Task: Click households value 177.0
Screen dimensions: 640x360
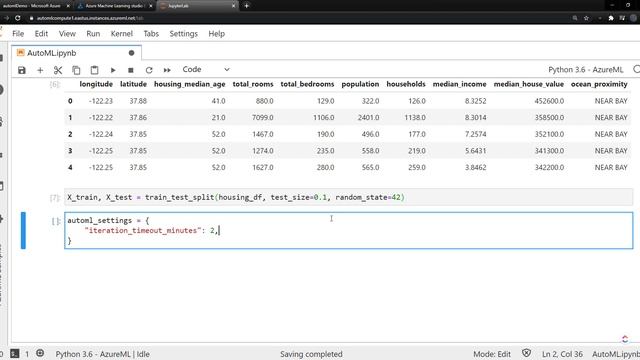Action: point(417,134)
